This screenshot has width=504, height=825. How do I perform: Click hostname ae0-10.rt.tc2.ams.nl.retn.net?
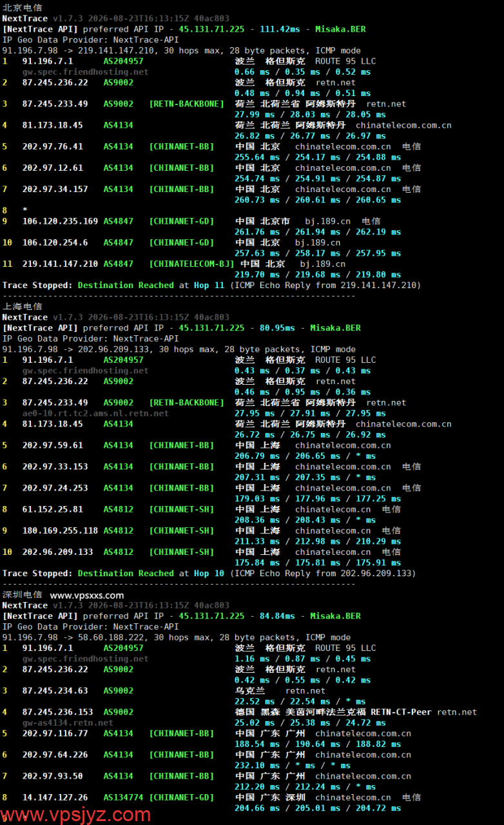(x=95, y=414)
